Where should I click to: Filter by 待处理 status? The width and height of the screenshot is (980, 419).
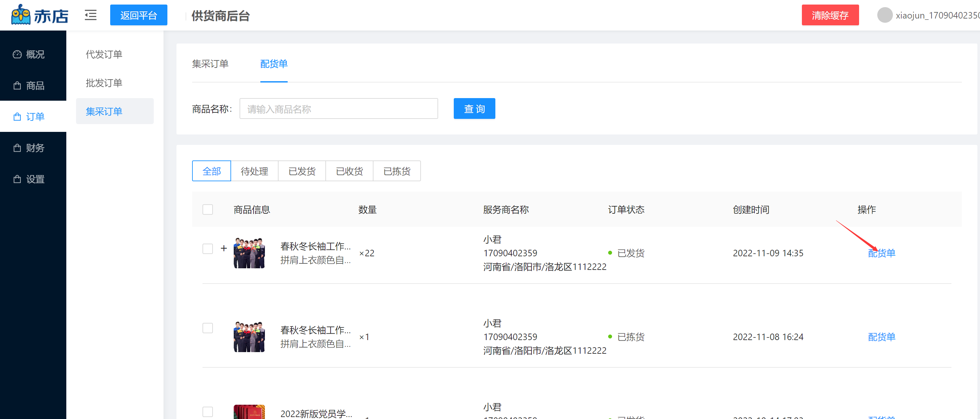click(255, 171)
